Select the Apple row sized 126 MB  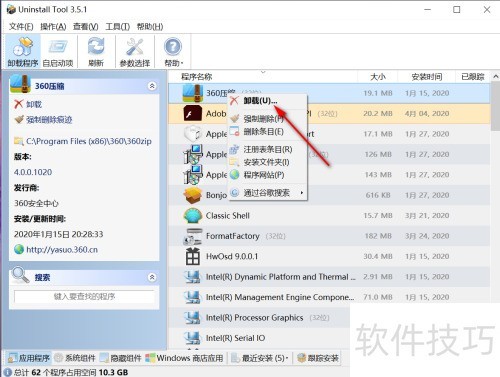pyautogui.click(x=329, y=154)
